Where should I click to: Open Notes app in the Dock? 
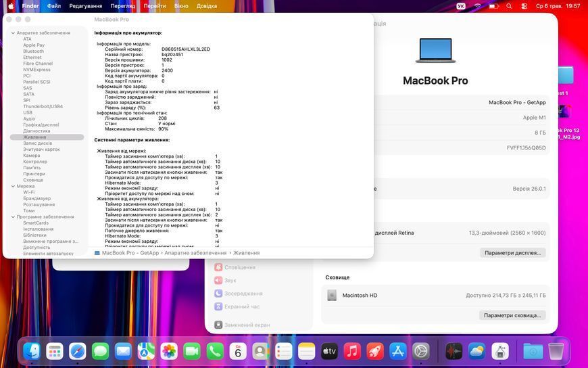(x=306, y=352)
